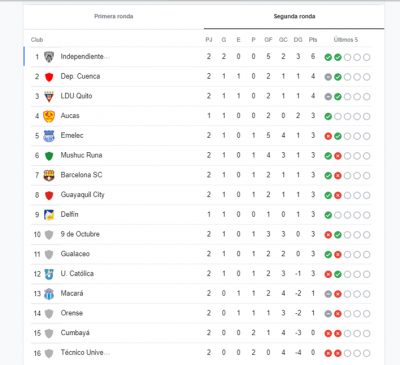Click the Delfín club crest icon
Image resolution: width=400 pixels, height=365 pixels.
(49, 215)
